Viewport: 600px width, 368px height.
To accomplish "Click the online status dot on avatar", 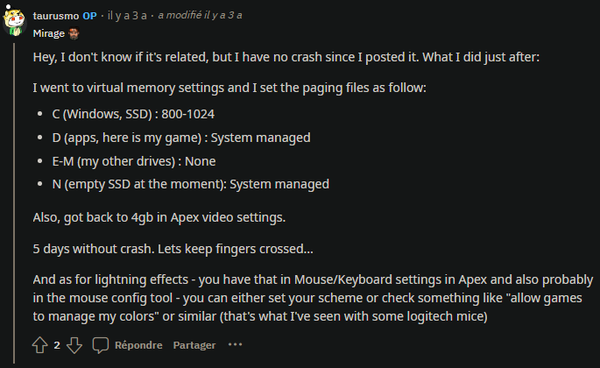I will pyautogui.click(x=8, y=7).
